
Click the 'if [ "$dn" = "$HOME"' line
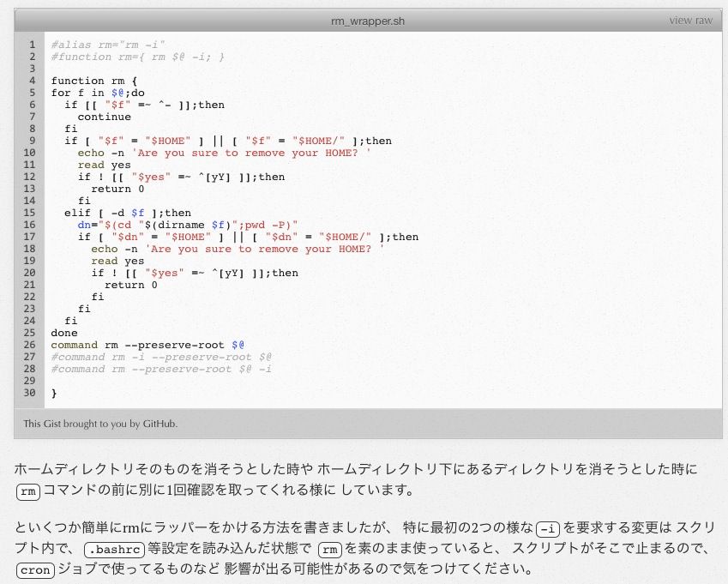pyautogui.click(x=248, y=237)
